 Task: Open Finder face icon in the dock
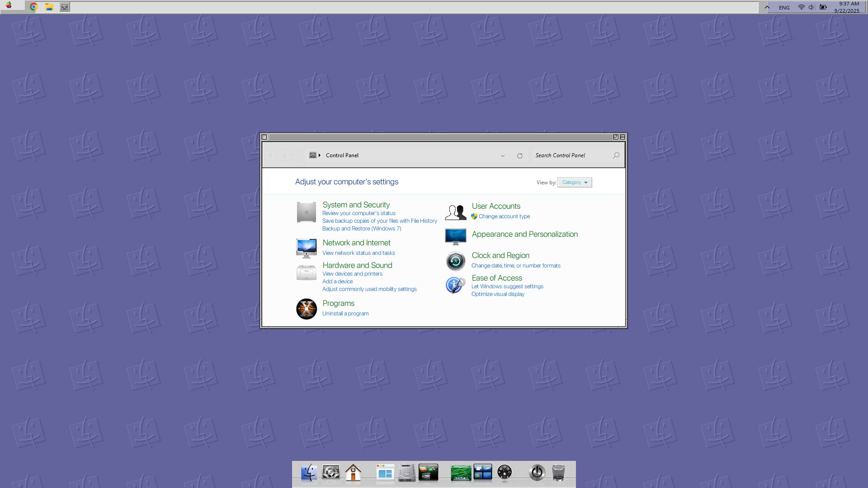[309, 473]
